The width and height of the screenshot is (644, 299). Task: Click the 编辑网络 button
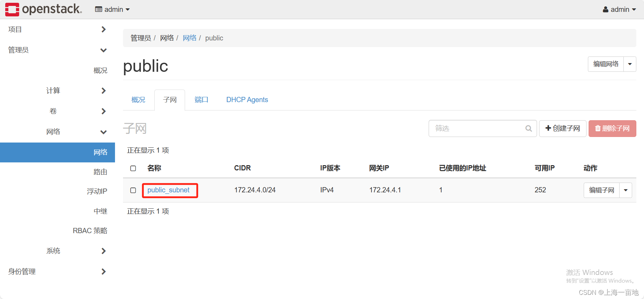(x=606, y=64)
